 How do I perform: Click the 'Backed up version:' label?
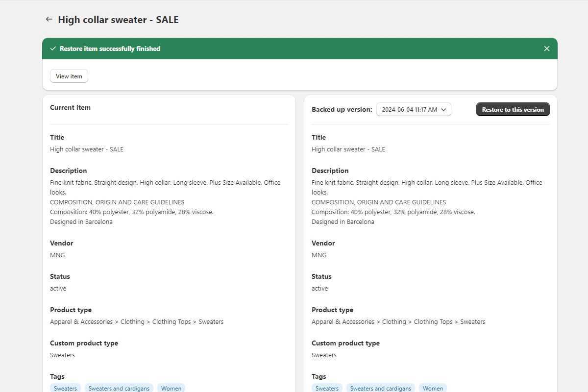pyautogui.click(x=342, y=110)
